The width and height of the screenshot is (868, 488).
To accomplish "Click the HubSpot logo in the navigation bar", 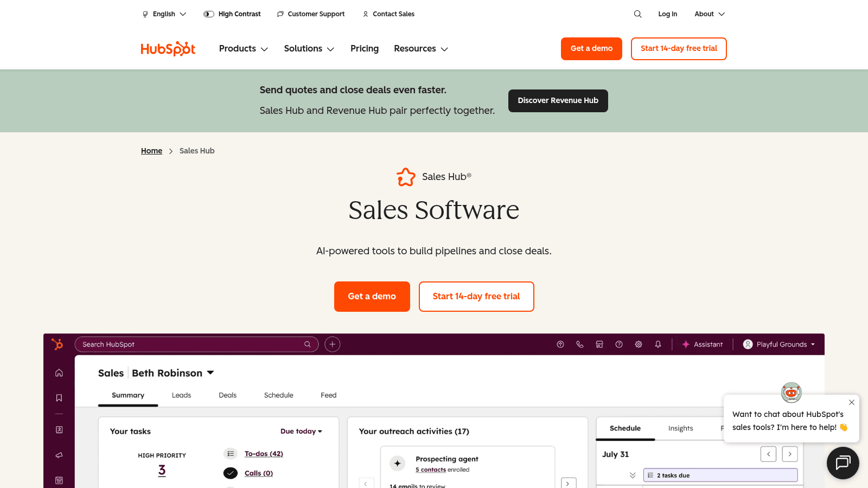I will [x=168, y=49].
